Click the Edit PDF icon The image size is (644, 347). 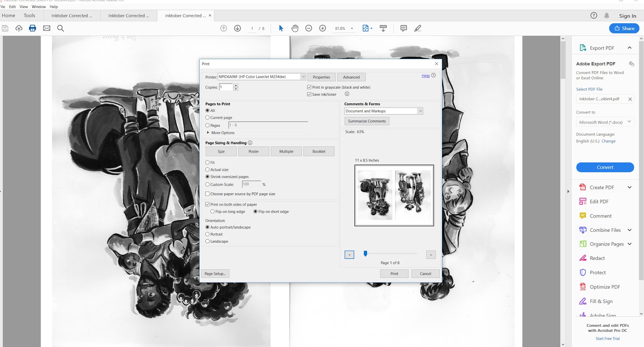[x=583, y=201]
